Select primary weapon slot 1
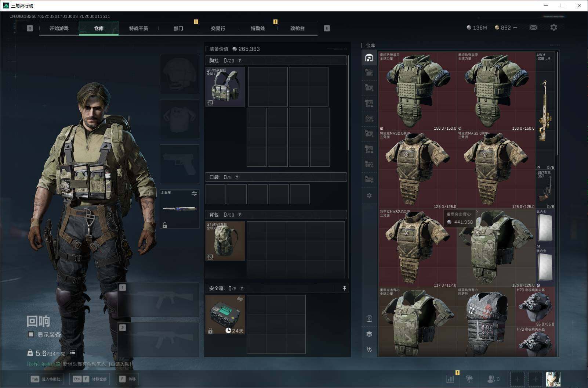588x388 pixels. coord(159,300)
